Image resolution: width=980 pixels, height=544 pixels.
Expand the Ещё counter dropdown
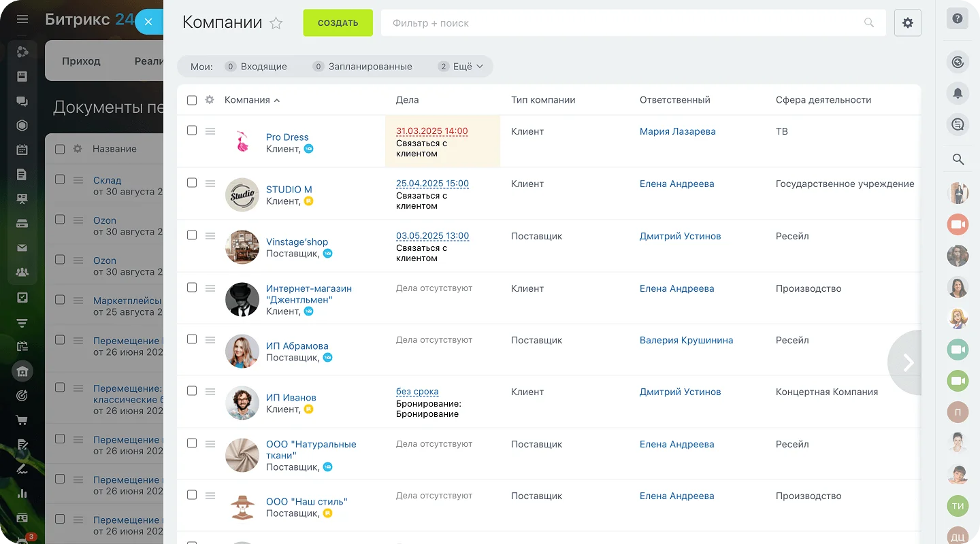click(461, 67)
